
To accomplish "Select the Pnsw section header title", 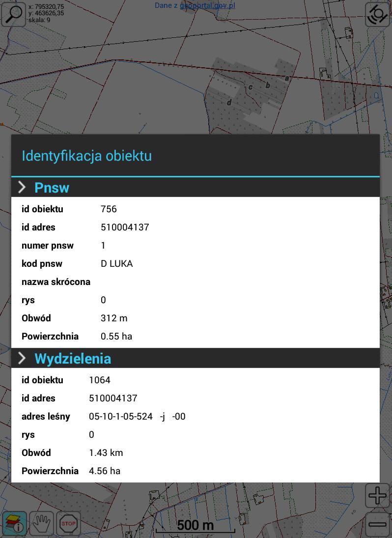I will point(52,188).
